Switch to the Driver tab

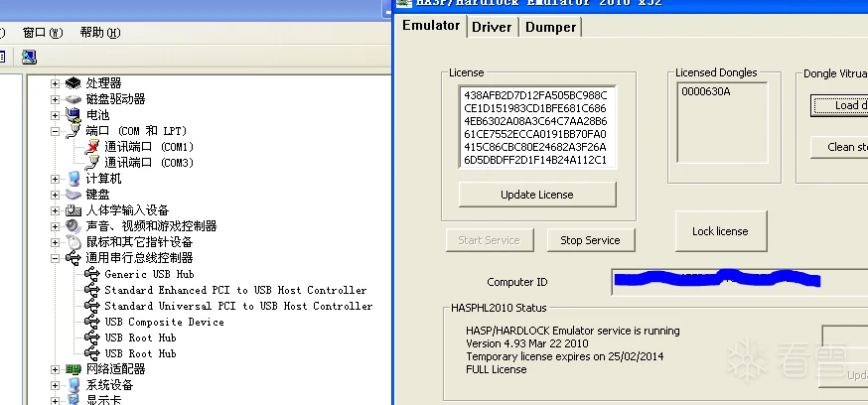pyautogui.click(x=492, y=27)
